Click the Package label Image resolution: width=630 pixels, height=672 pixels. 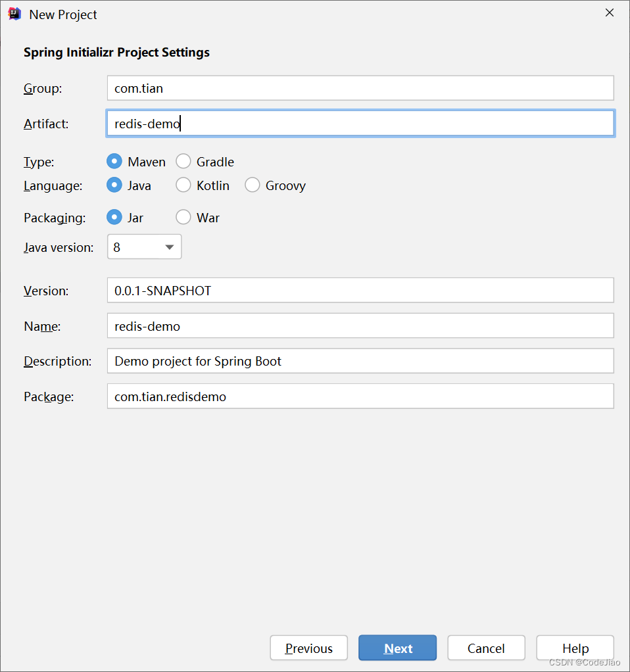point(49,397)
